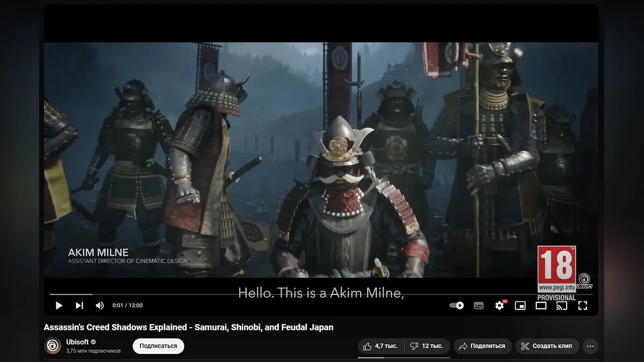Click the Ubisoft channel avatar
Image resolution: width=644 pixels, height=362 pixels.
point(53,346)
